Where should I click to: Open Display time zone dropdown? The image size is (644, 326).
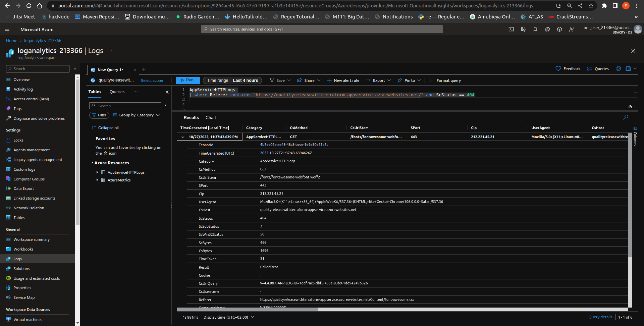[229, 317]
